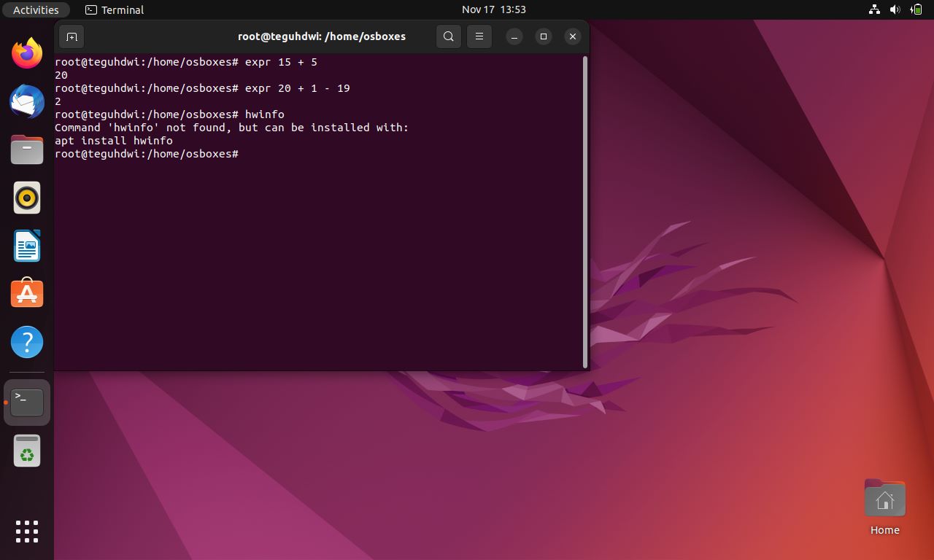Screen dimensions: 934x560
Task: Open the clock showing Nov 17 13:53
Action: click(x=494, y=9)
